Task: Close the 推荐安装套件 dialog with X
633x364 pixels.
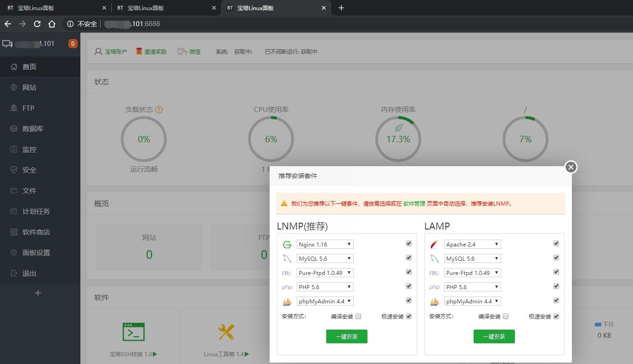Action: (571, 167)
